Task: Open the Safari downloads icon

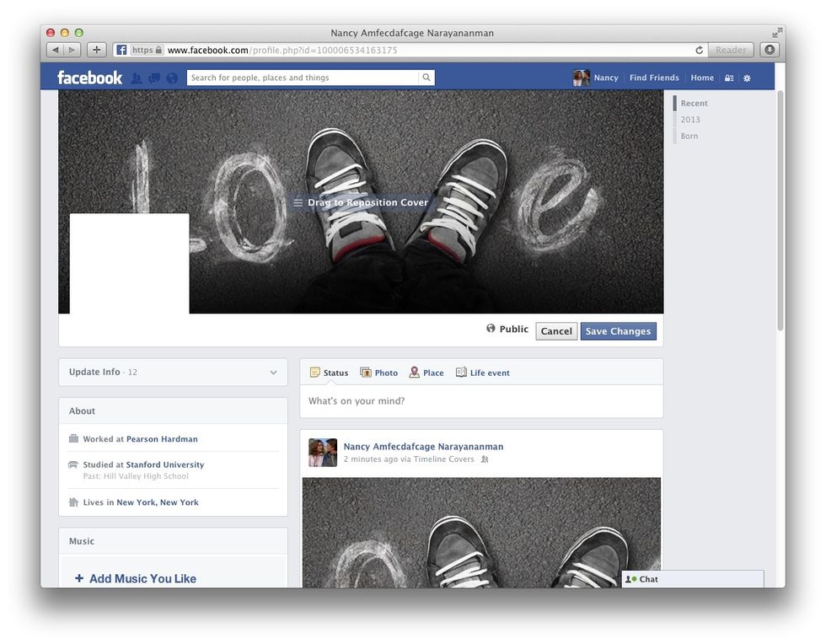Action: tap(770, 50)
